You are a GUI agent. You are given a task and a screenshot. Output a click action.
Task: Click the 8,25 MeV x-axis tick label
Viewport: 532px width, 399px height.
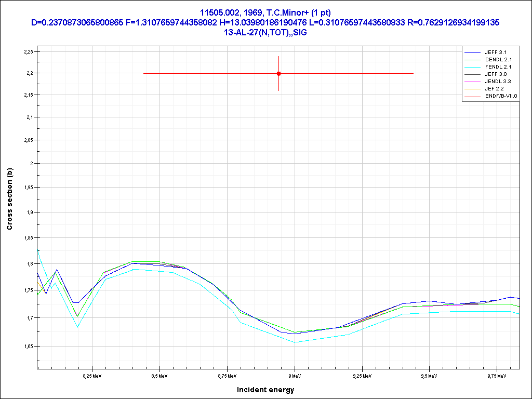coord(92,375)
